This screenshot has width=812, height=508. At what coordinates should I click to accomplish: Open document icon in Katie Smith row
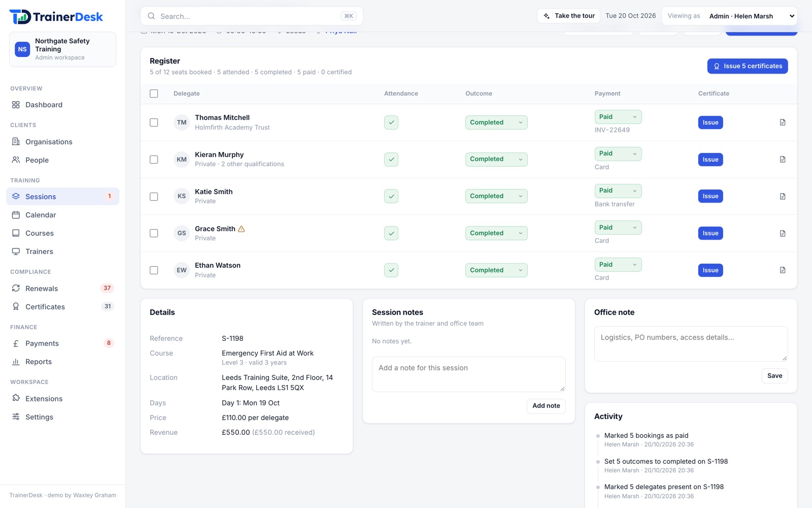(x=783, y=196)
